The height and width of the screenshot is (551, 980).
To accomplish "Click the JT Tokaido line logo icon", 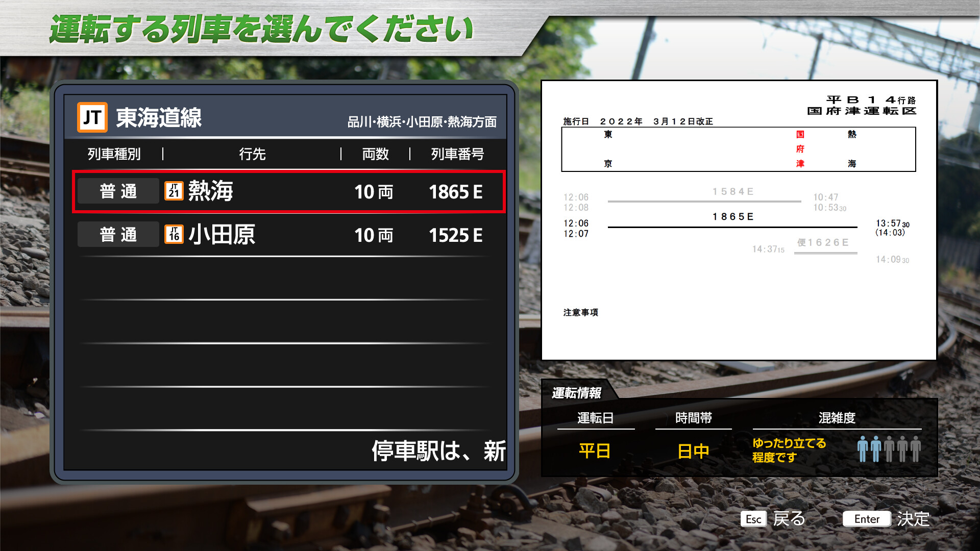I will 92,117.
